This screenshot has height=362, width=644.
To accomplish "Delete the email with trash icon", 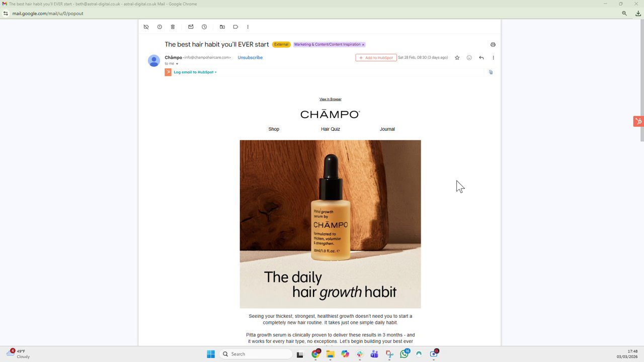I will click(173, 27).
